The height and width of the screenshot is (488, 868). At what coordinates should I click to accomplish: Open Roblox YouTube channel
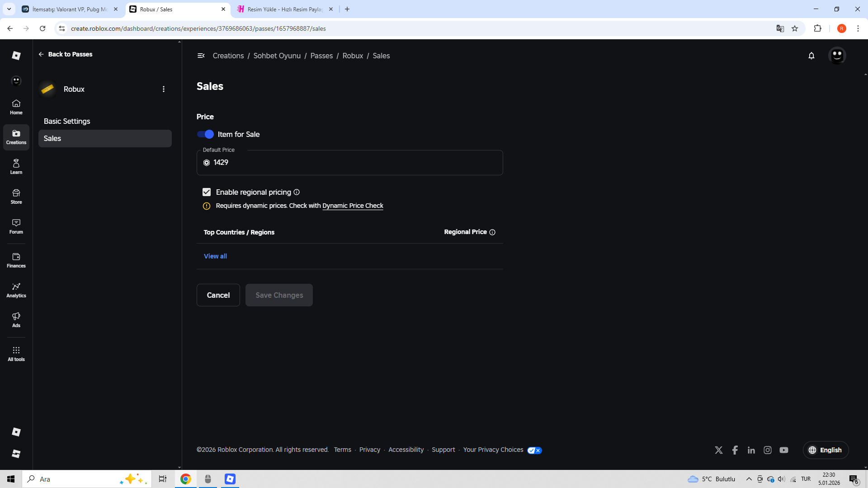(784, 450)
